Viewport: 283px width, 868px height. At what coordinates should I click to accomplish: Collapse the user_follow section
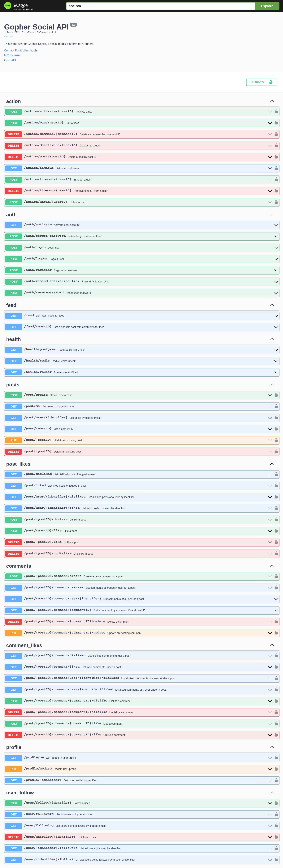coord(272,792)
